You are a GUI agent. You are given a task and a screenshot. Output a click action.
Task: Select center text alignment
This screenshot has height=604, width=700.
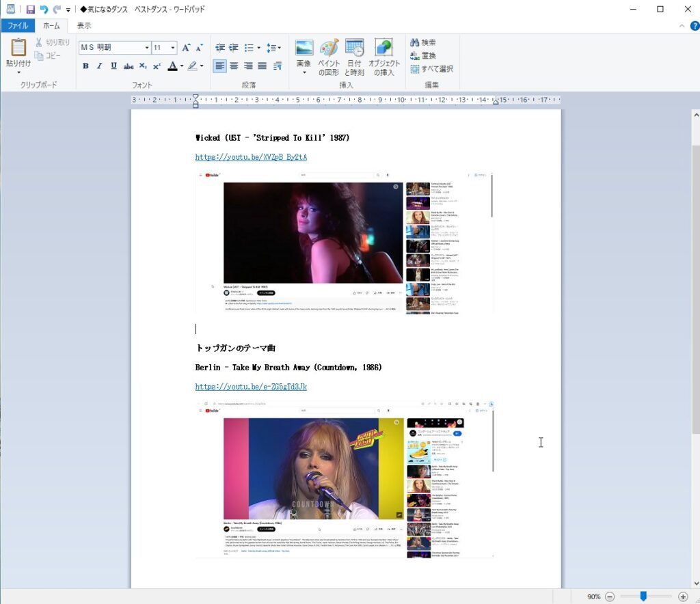coord(234,66)
